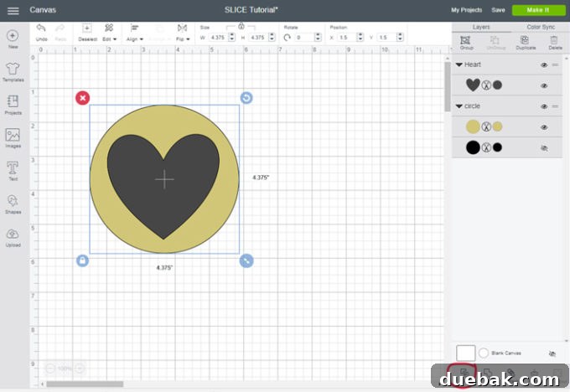This screenshot has height=392, width=570.
Task: Open the yellow circle cut linetype icon
Action: (x=486, y=126)
